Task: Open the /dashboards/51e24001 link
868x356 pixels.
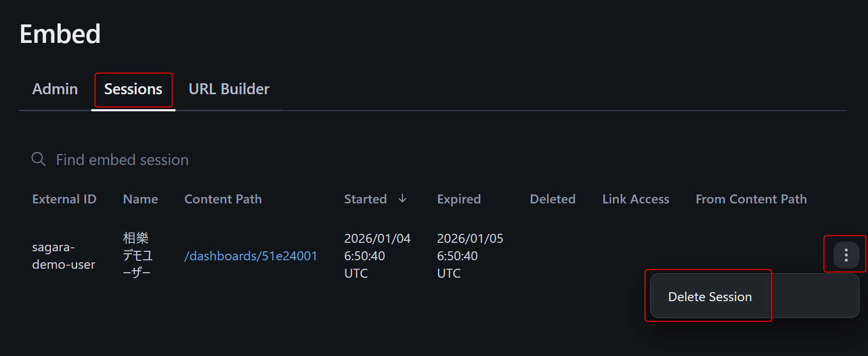Action: (250, 256)
